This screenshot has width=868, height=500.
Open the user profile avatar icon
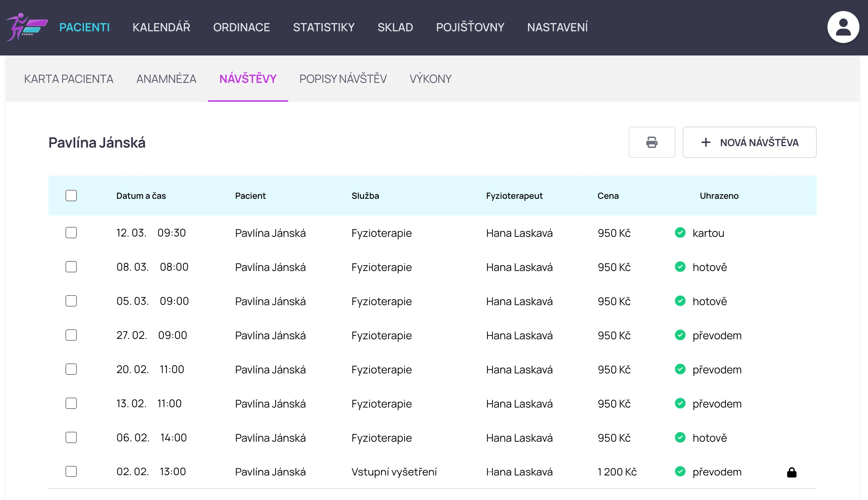[843, 27]
